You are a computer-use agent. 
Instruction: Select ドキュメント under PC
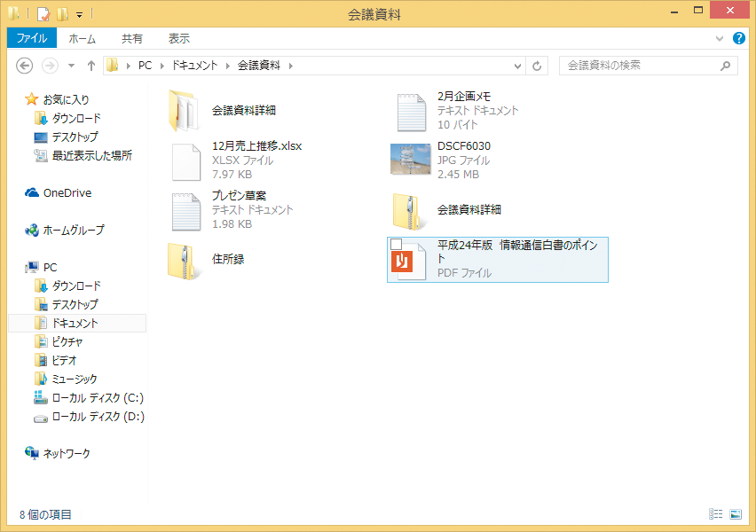77,324
